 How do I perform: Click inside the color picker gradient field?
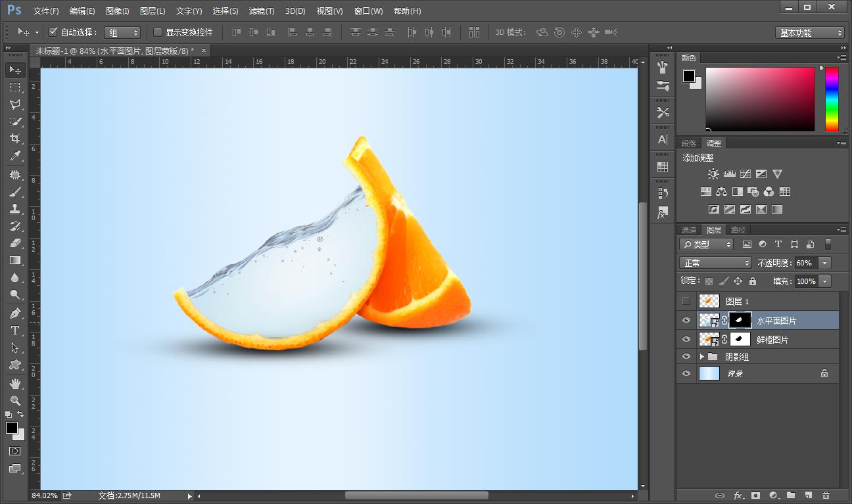[x=759, y=99]
